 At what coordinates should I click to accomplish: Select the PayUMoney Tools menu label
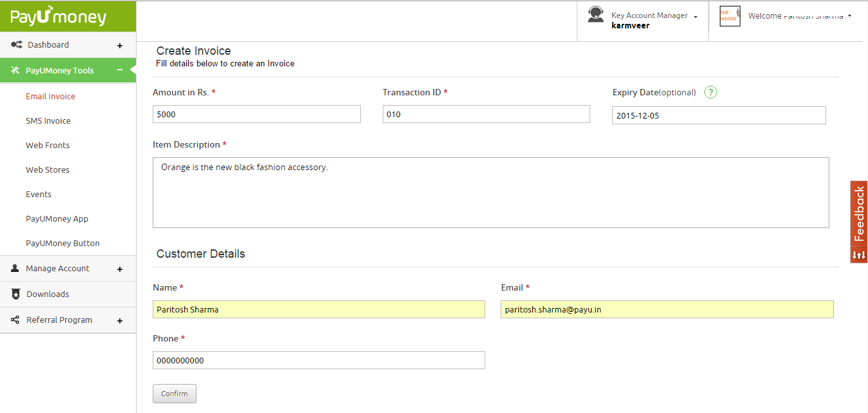point(59,70)
